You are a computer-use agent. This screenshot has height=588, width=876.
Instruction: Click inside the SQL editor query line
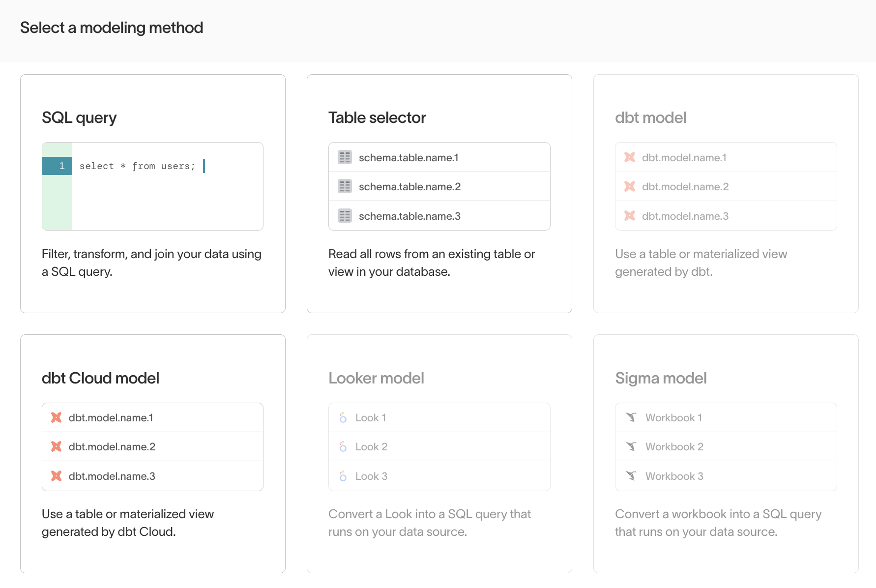tap(143, 166)
